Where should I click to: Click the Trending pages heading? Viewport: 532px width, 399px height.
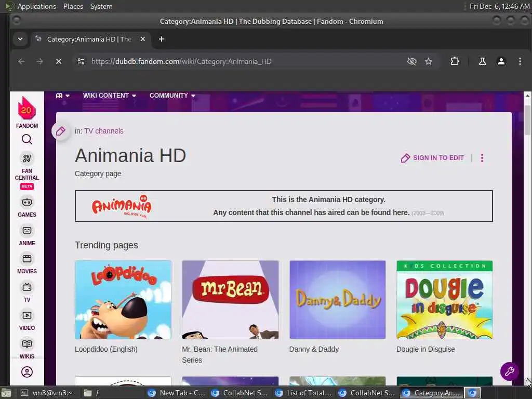click(106, 245)
